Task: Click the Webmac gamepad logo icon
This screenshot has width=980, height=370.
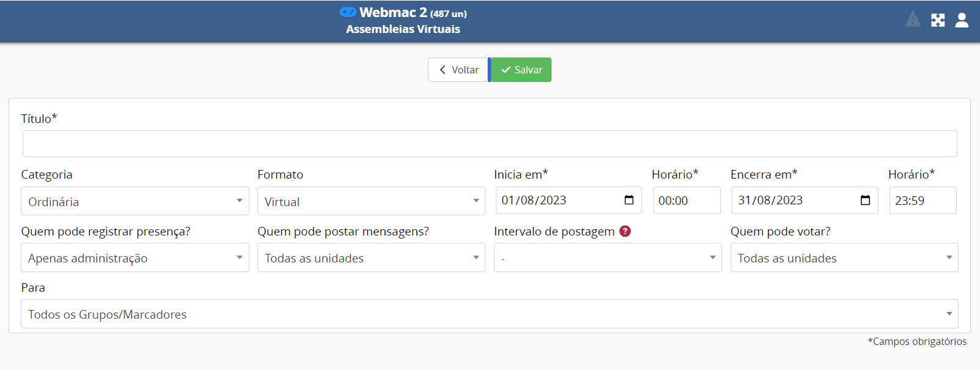Action: (x=348, y=12)
